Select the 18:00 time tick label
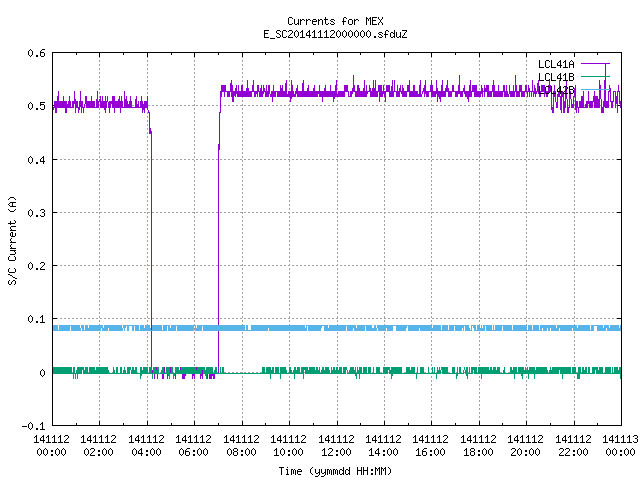The height and width of the screenshot is (480, 640). click(478, 452)
